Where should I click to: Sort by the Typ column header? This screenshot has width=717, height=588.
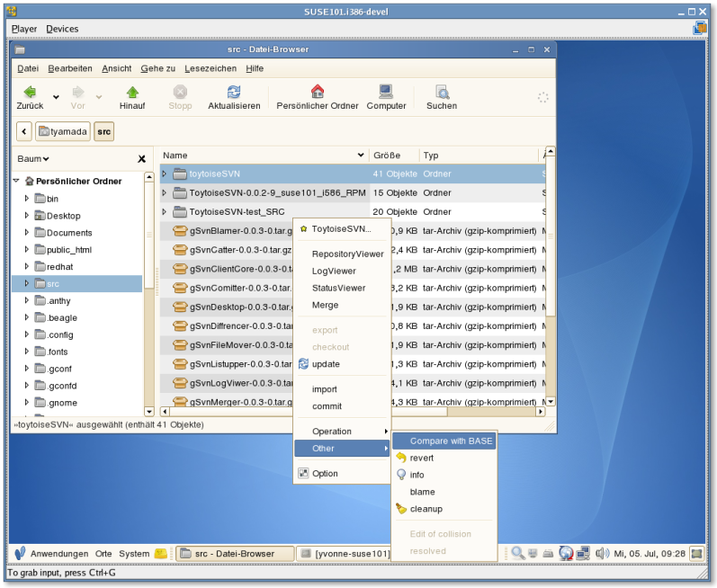click(x=479, y=156)
